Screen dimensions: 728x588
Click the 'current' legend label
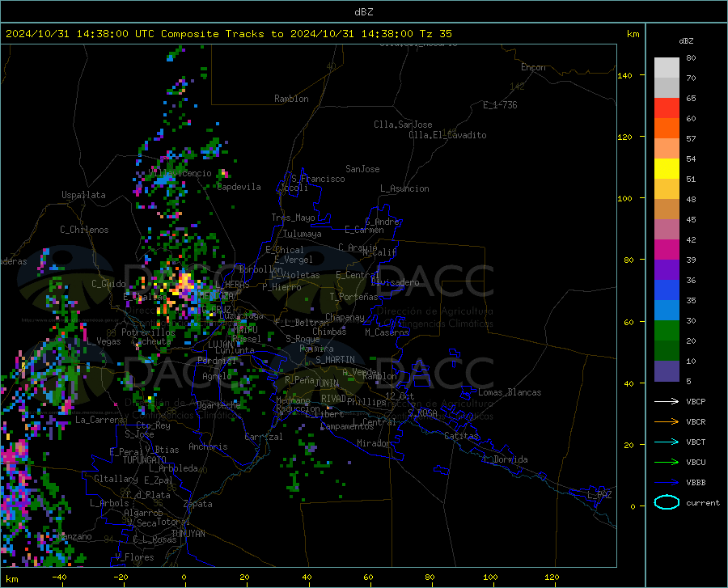point(703,502)
